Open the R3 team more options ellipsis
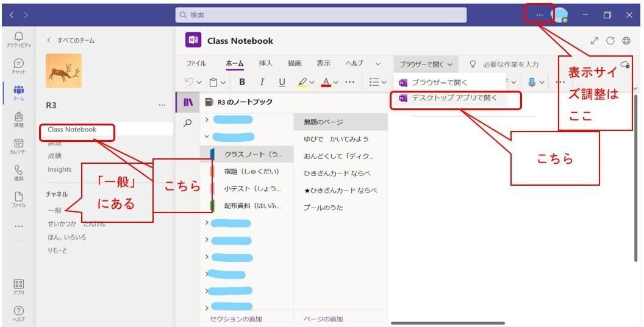 click(162, 105)
